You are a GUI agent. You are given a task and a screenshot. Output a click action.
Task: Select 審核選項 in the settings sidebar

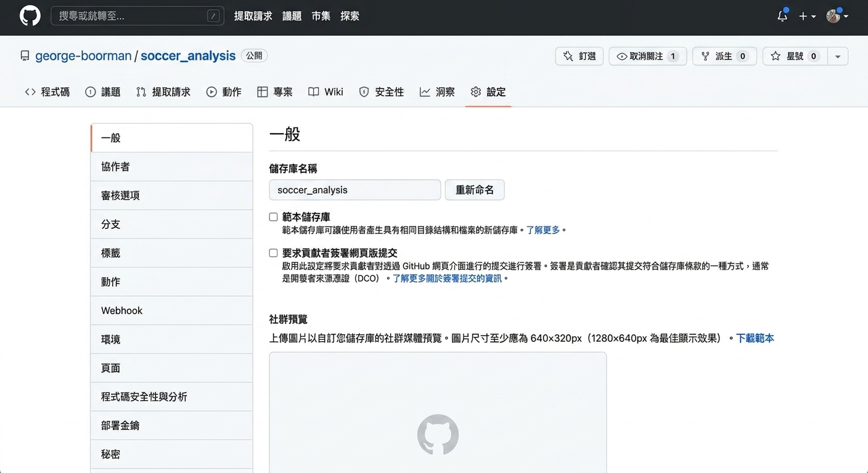coord(171,195)
